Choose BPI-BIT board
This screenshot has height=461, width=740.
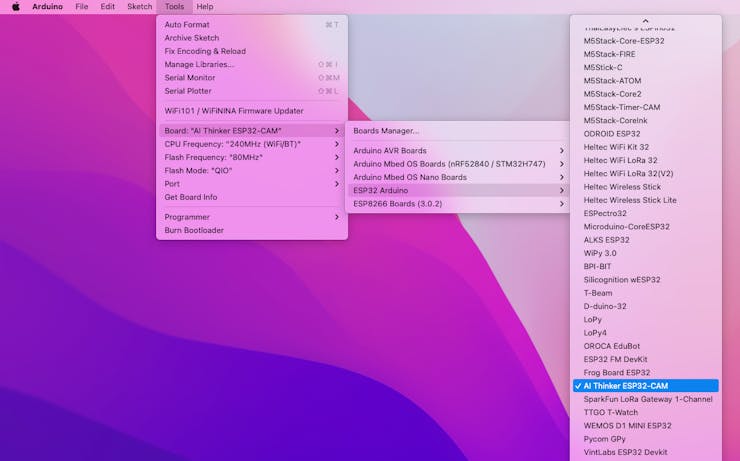click(646, 266)
